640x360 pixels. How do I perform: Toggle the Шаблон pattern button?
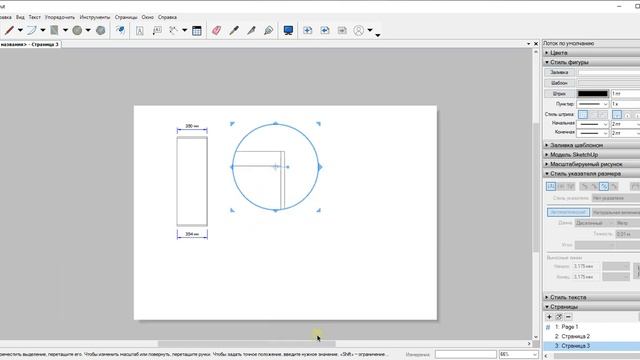[x=559, y=83]
